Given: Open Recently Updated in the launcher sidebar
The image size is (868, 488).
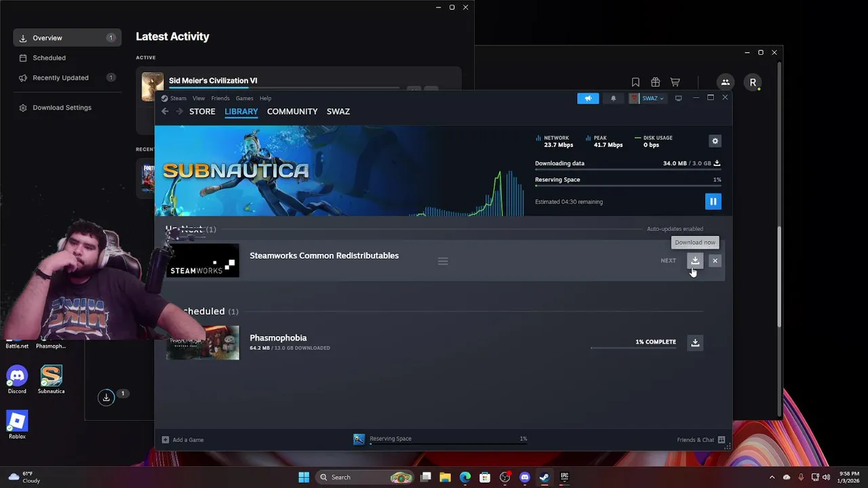Looking at the screenshot, I should [x=67, y=78].
